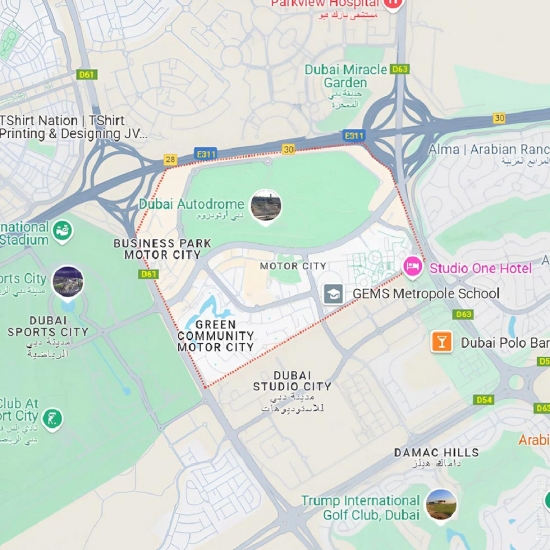Select the International Stadium green marker icon
The height and width of the screenshot is (550, 550).
(x=62, y=232)
